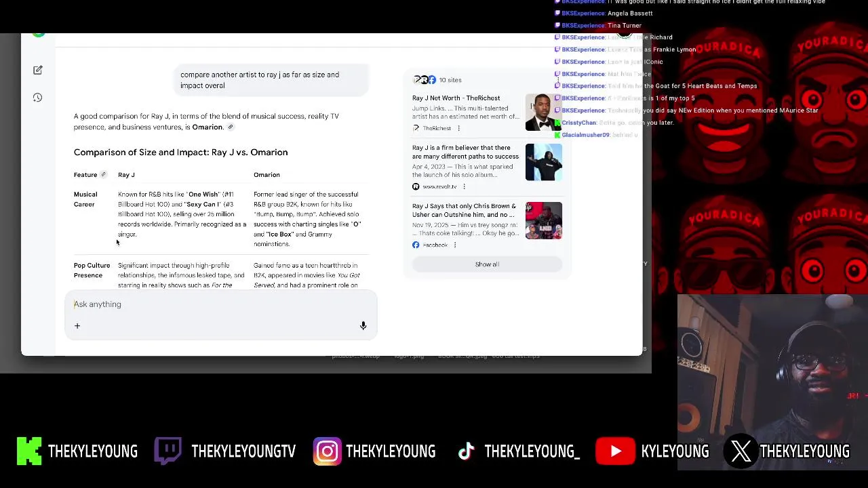Click link icon beside Feature column header
868x488 pixels.
[103, 175]
